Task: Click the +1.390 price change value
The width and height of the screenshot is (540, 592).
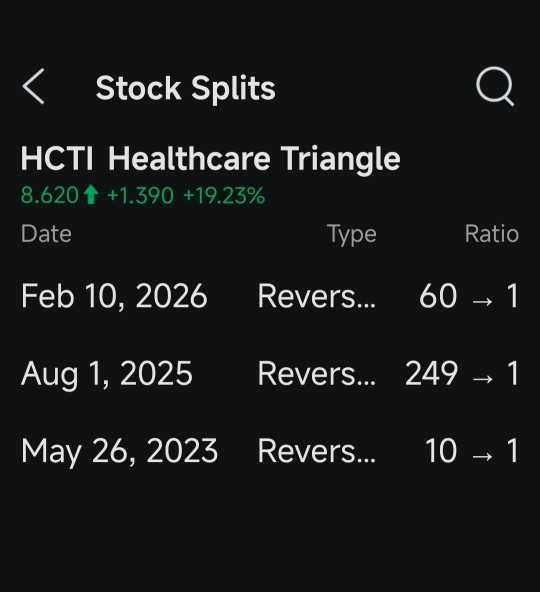Action: 140,196
